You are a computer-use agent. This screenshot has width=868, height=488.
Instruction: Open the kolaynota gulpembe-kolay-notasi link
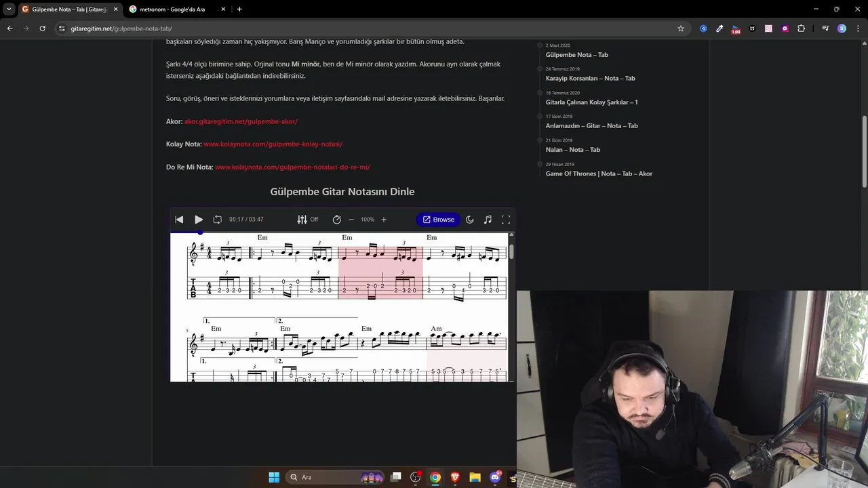coord(273,144)
